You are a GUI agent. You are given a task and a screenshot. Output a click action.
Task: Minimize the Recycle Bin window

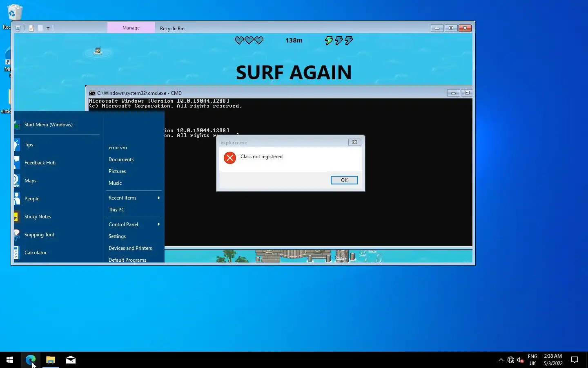437,28
